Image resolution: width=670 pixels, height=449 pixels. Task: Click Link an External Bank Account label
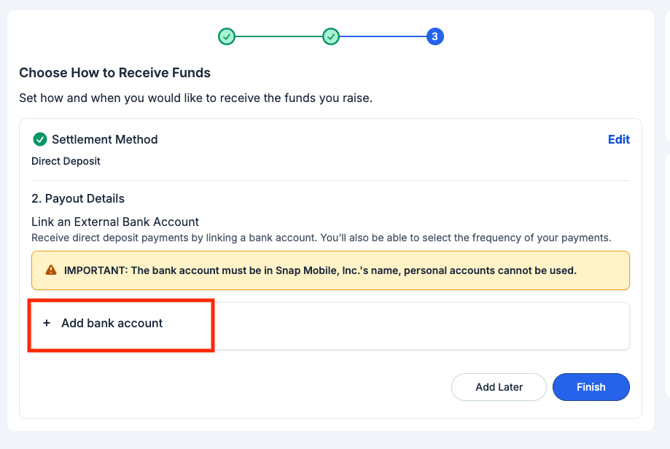pos(115,222)
